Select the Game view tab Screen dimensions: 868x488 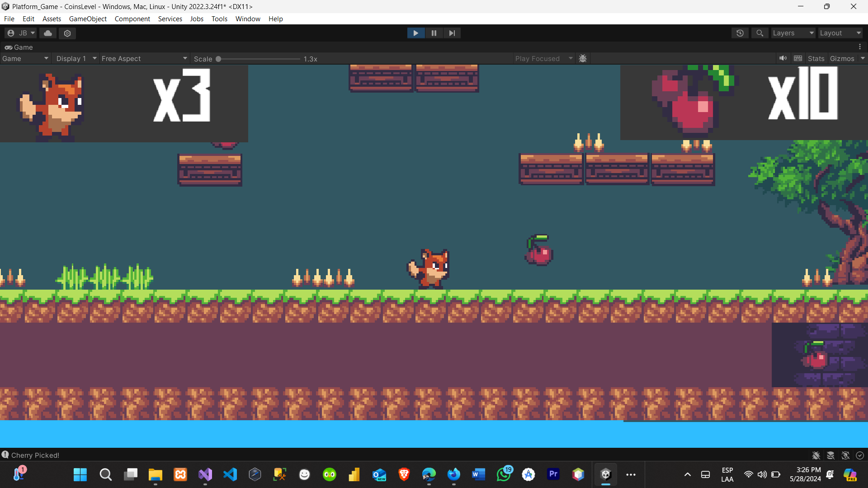(19, 47)
